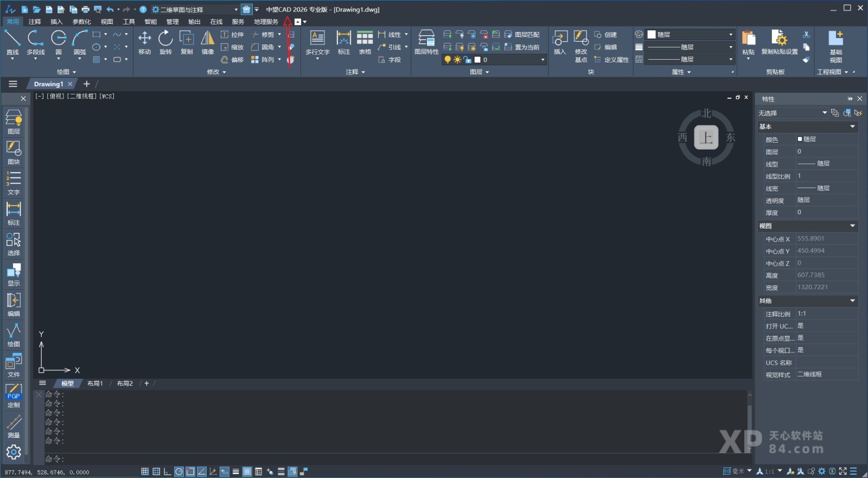Click the 拉伸 stretch button
This screenshot has height=478, width=868.
point(232,35)
